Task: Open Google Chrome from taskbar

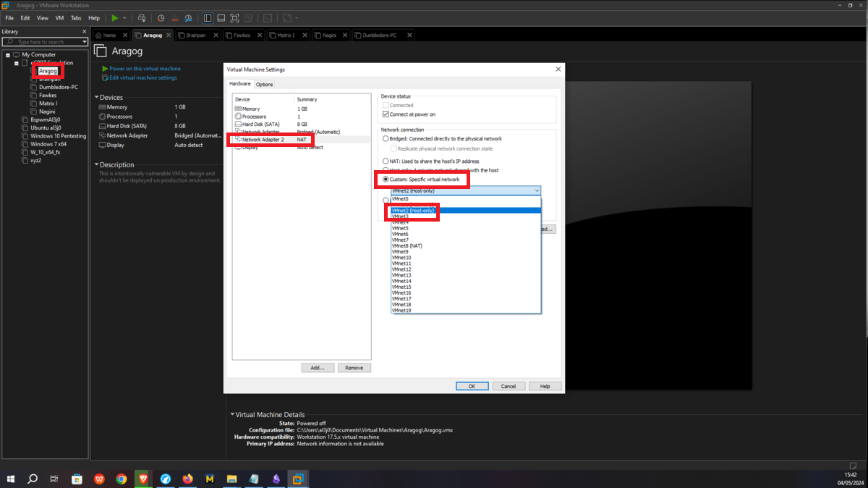Action: pyautogui.click(x=121, y=479)
